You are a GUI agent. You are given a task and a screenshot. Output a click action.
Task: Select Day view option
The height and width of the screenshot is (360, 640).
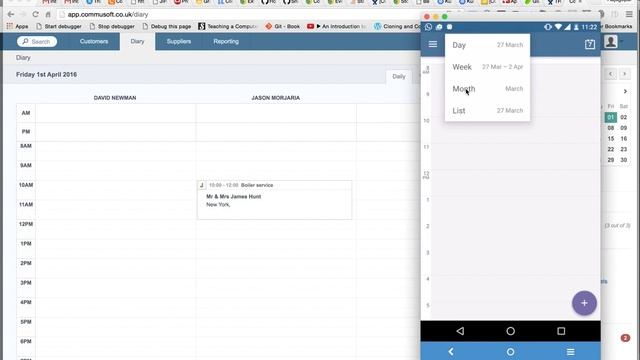tap(487, 45)
